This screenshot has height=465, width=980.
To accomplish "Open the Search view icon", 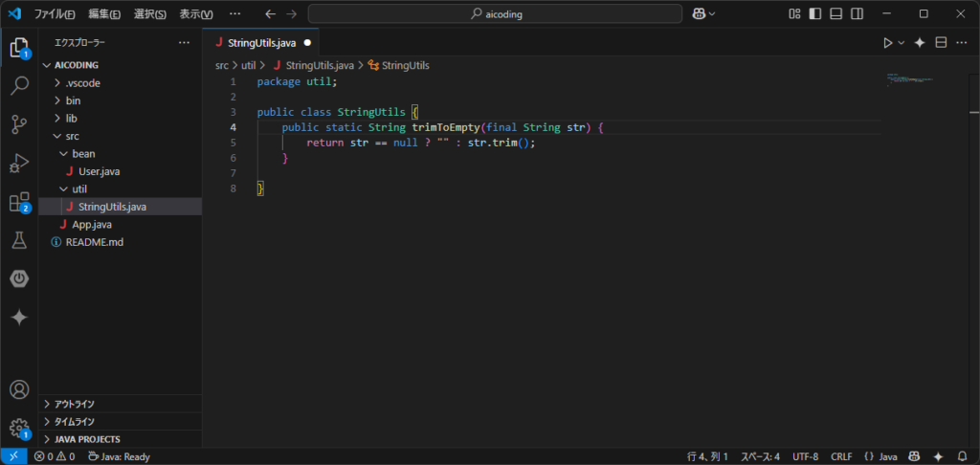I will point(19,85).
